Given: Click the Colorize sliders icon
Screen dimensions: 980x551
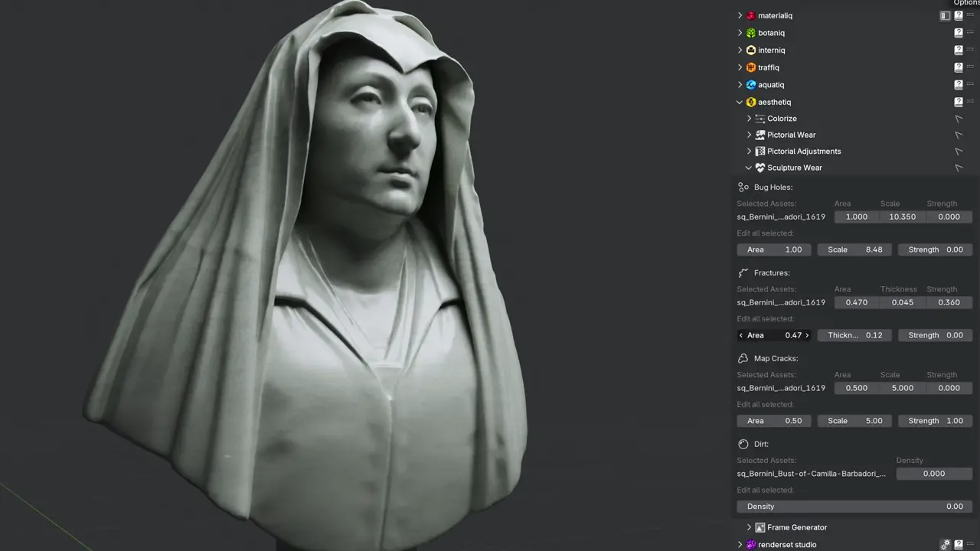Looking at the screenshot, I should (760, 119).
